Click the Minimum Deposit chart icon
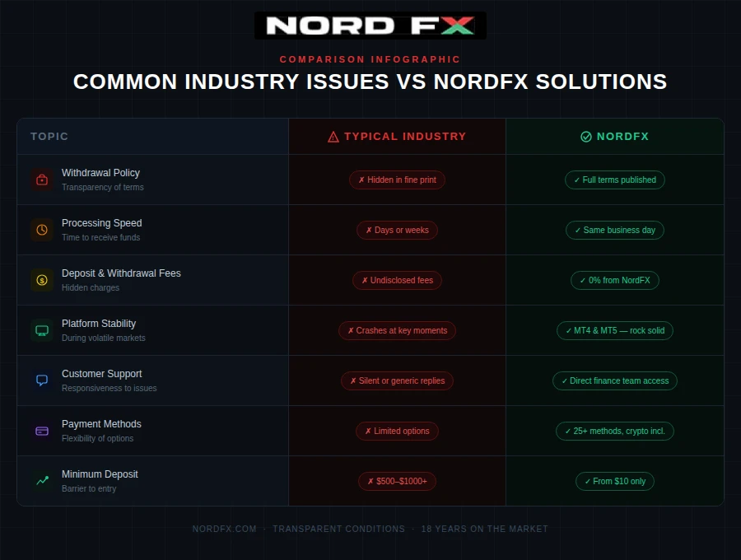 (x=42, y=481)
